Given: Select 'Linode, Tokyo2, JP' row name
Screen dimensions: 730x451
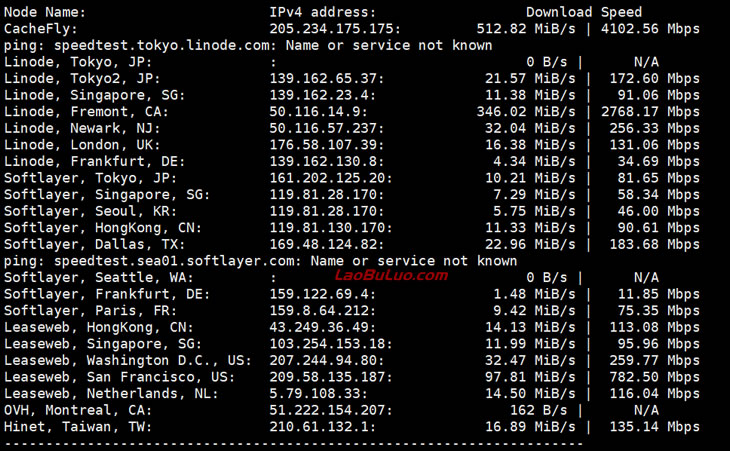Looking at the screenshot, I should click(82, 79).
